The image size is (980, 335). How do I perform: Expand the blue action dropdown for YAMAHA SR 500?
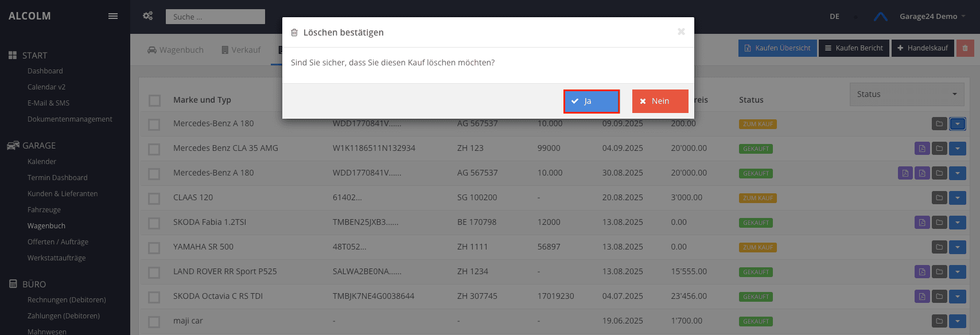[x=958, y=247]
